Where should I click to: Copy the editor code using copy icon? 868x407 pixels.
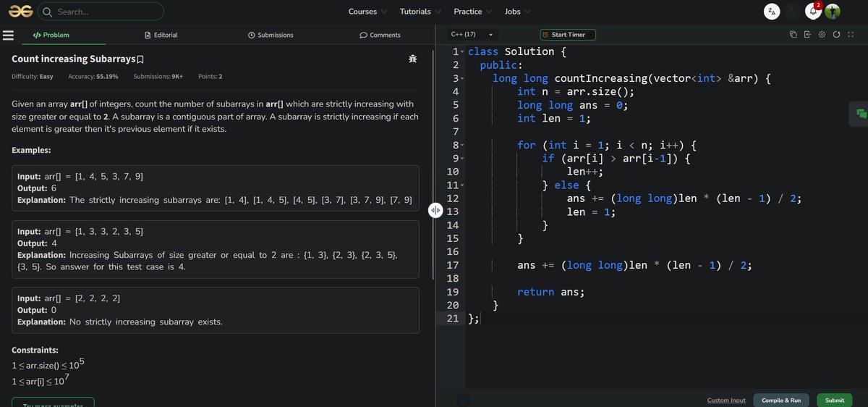pyautogui.click(x=793, y=35)
